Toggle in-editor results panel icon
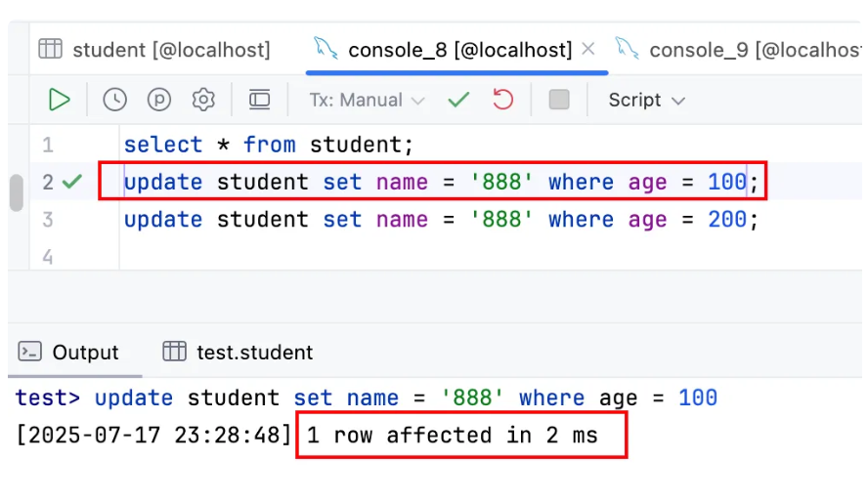 click(x=259, y=100)
